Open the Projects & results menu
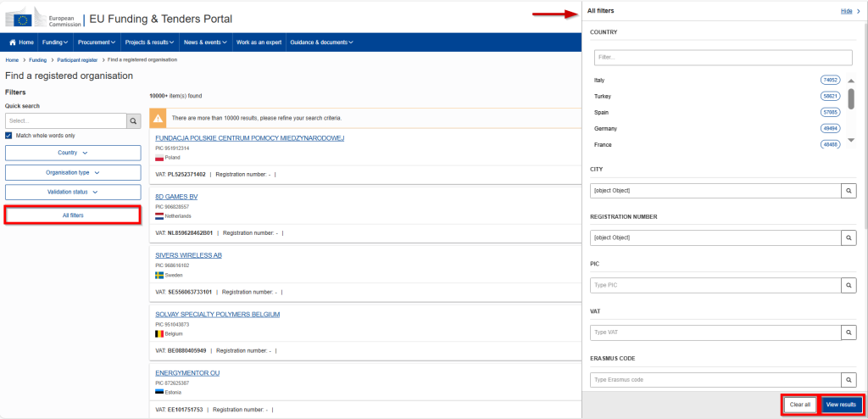 click(149, 42)
